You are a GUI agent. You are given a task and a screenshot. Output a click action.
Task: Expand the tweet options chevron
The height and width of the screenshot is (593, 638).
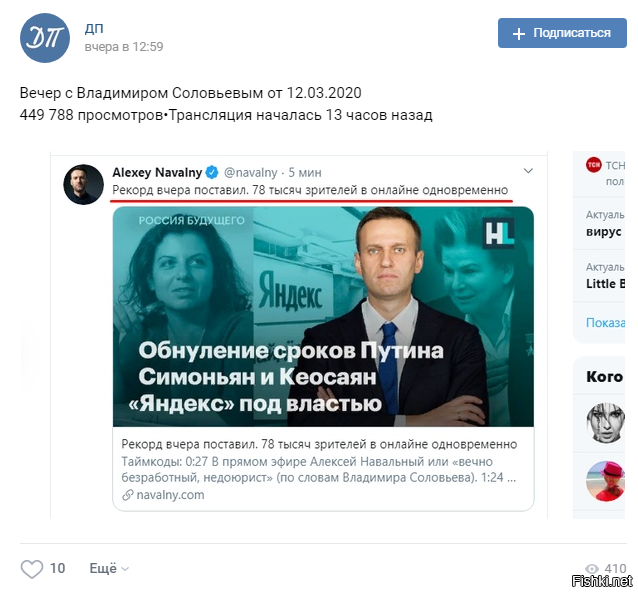tap(528, 171)
